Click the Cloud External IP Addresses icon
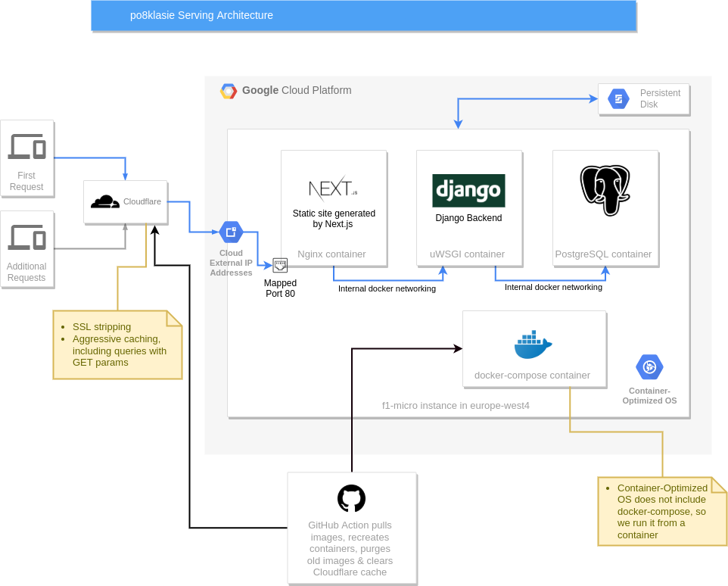The height and width of the screenshot is (586, 728). point(231,232)
